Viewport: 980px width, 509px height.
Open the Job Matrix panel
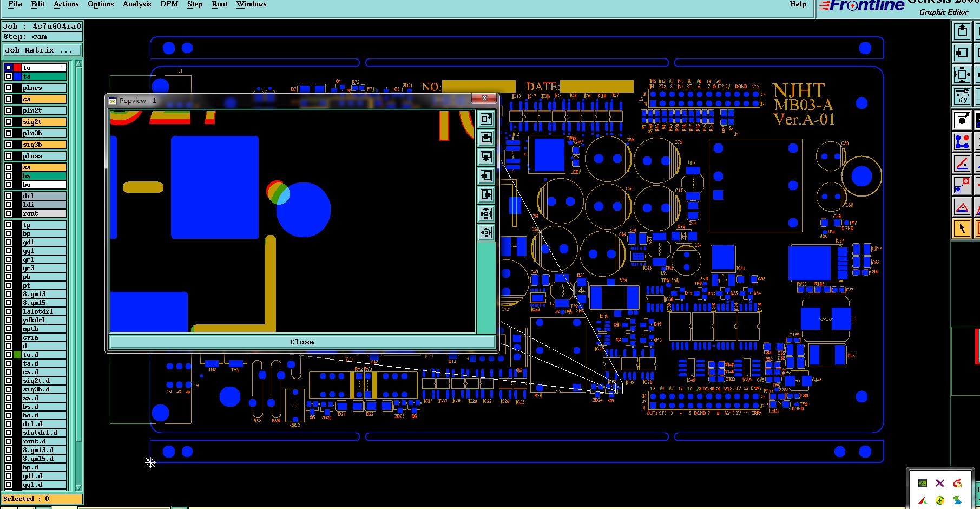pos(42,50)
